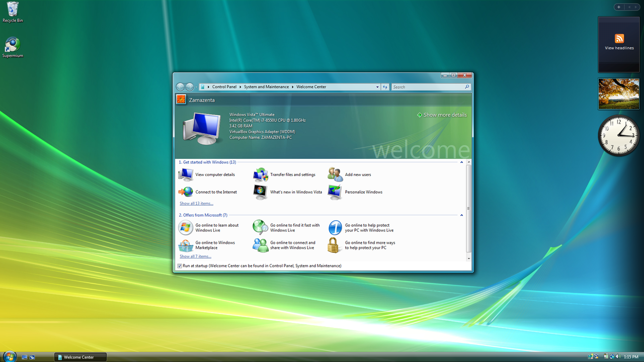The image size is (644, 362).
Task: Select Go online to find it fast
Action: coord(286,228)
